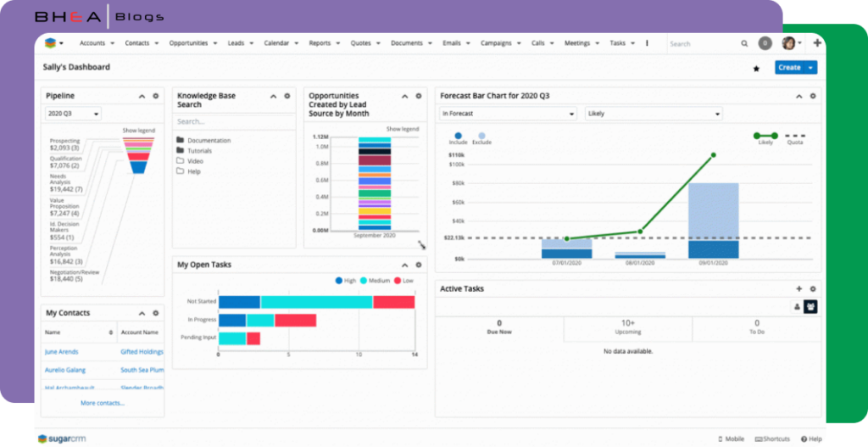
Task: Open the 2020 Q3 period dropdown
Action: (x=73, y=114)
